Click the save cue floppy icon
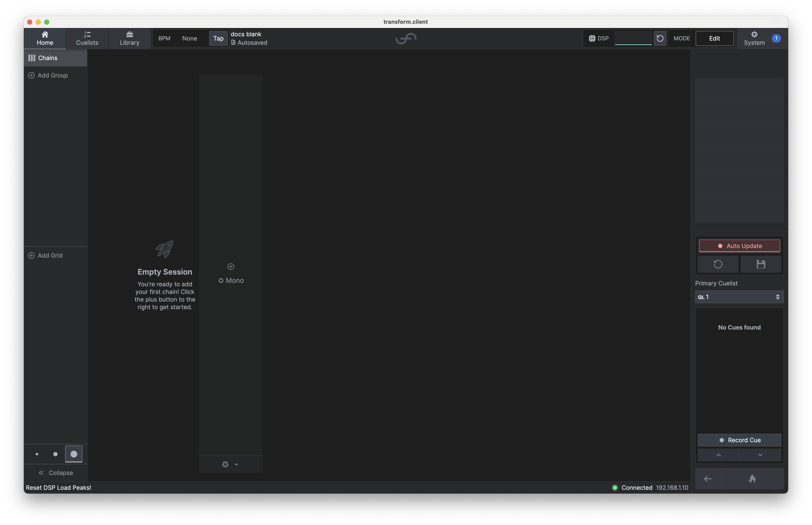This screenshot has width=812, height=525. 760,264
